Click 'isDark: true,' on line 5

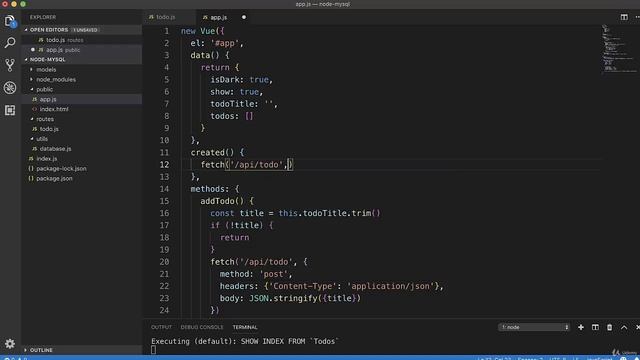[241, 80]
